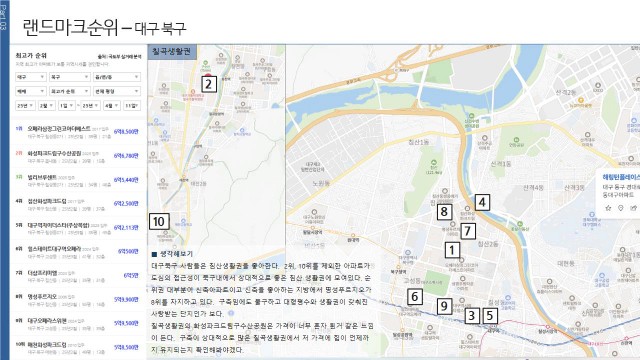Open the 2월 start month dropdown
This screenshot has width=640, height=360.
coord(47,105)
